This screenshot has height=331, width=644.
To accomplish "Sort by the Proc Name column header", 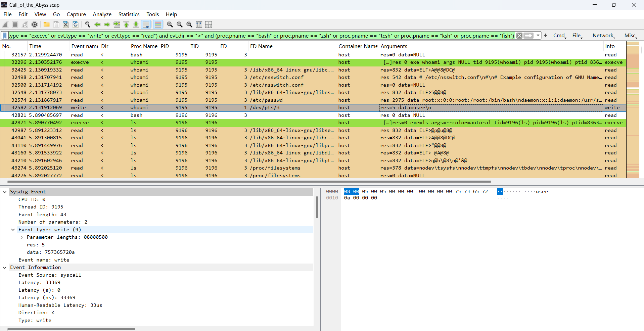I will click(x=144, y=46).
